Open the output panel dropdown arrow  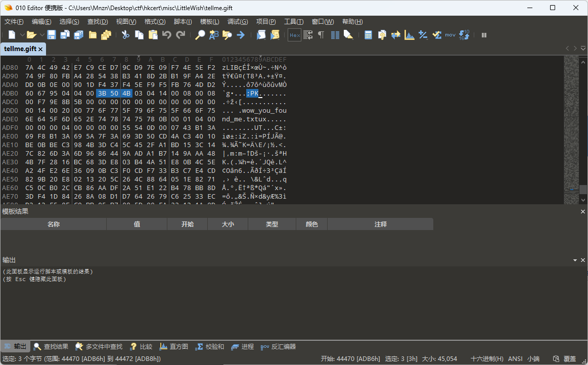[x=575, y=260]
